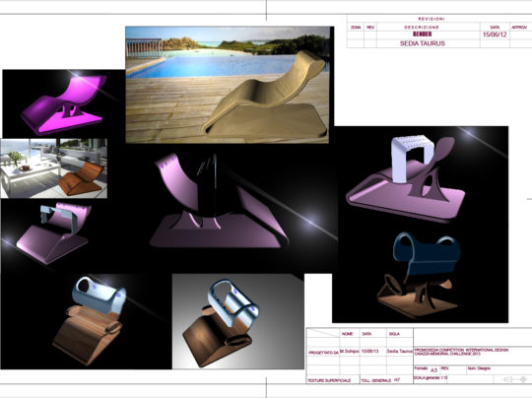Screen dimensions: 532x398
Task: Click the Promosedia Competition title text
Action: pos(461,352)
